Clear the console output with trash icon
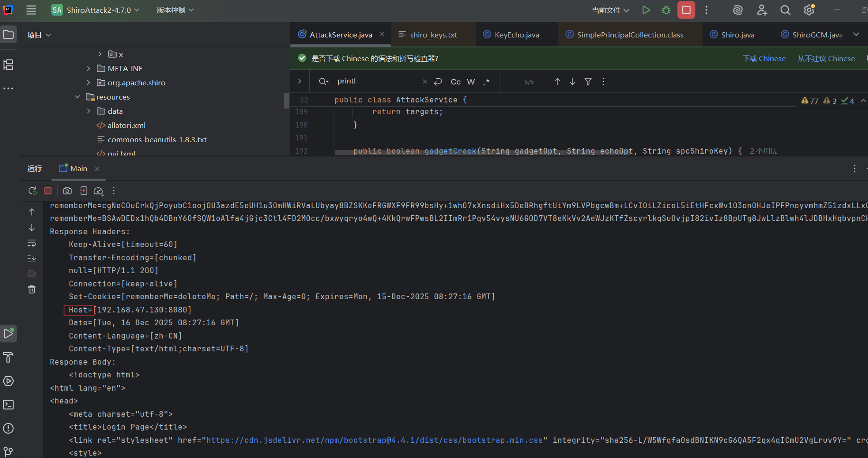This screenshot has height=458, width=868. click(x=32, y=289)
